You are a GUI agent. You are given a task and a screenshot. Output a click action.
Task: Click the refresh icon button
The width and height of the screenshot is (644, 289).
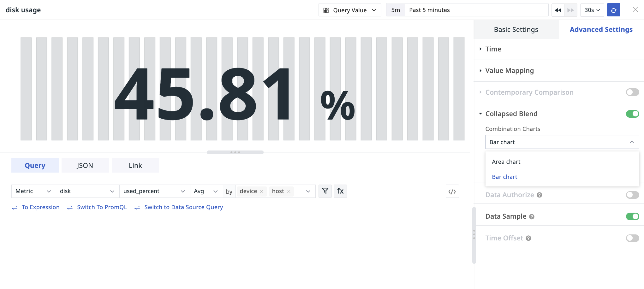point(613,10)
